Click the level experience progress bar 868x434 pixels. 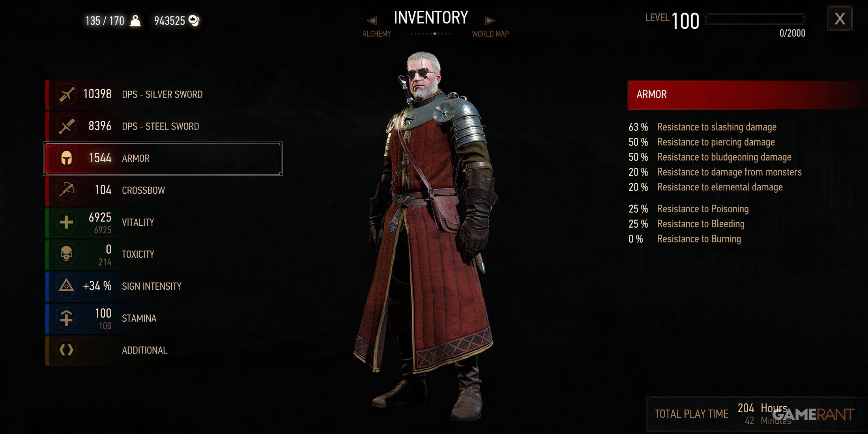pyautogui.click(x=755, y=19)
